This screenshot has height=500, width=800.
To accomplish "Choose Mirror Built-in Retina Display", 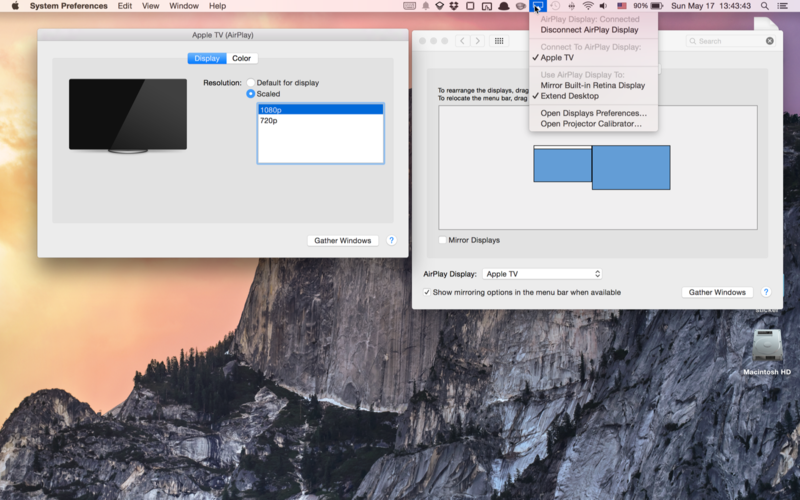I will [593, 85].
